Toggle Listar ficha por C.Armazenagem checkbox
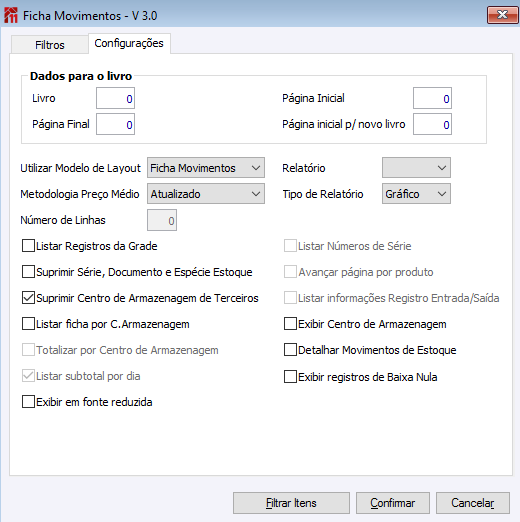Viewport: 520px width, 522px height. [x=28, y=324]
